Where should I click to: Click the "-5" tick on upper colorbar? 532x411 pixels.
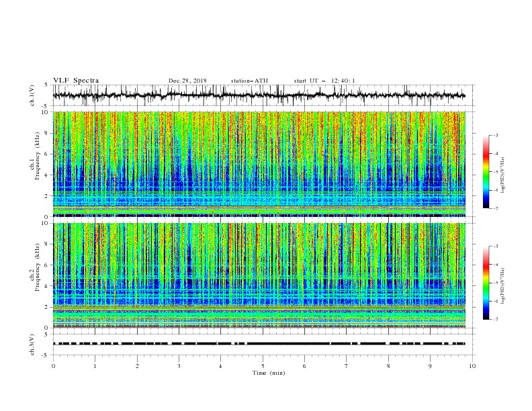click(496, 172)
